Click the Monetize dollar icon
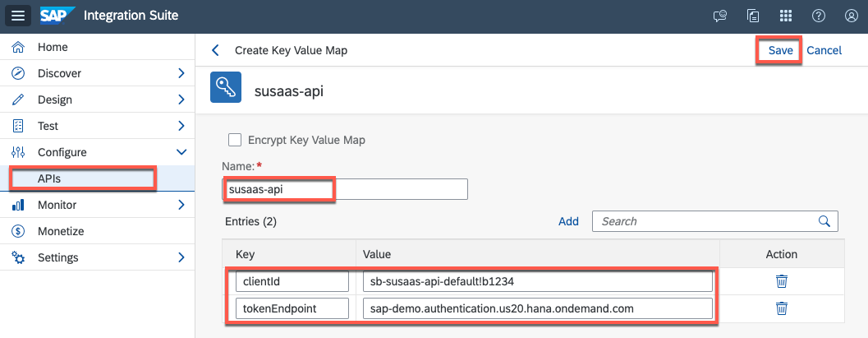The width and height of the screenshot is (868, 338). (x=18, y=231)
